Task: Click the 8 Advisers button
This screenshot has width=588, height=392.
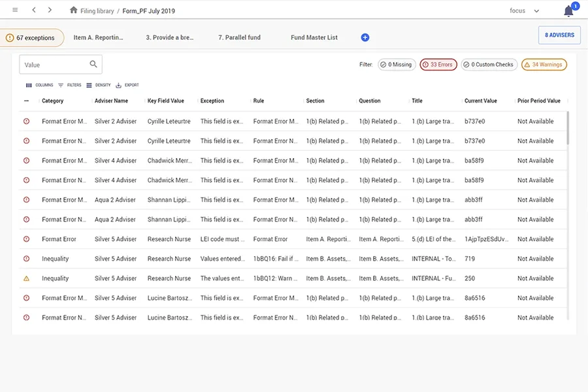Action: [x=559, y=35]
